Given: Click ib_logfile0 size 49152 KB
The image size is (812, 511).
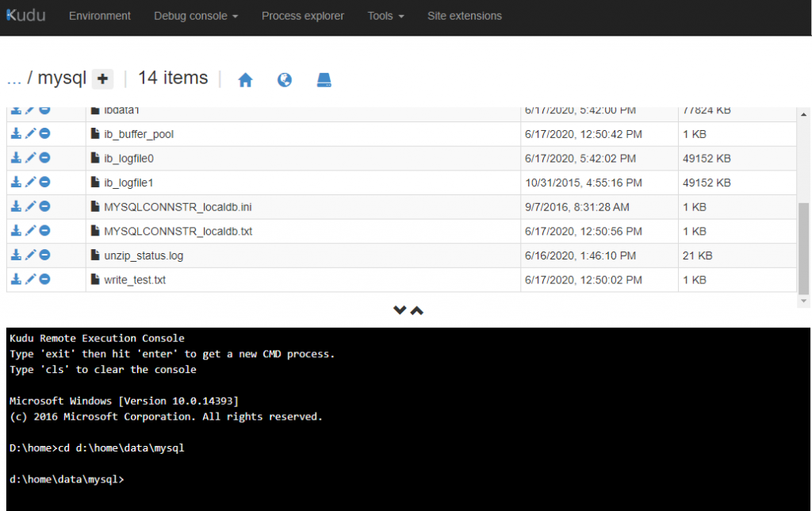Looking at the screenshot, I should (707, 159).
